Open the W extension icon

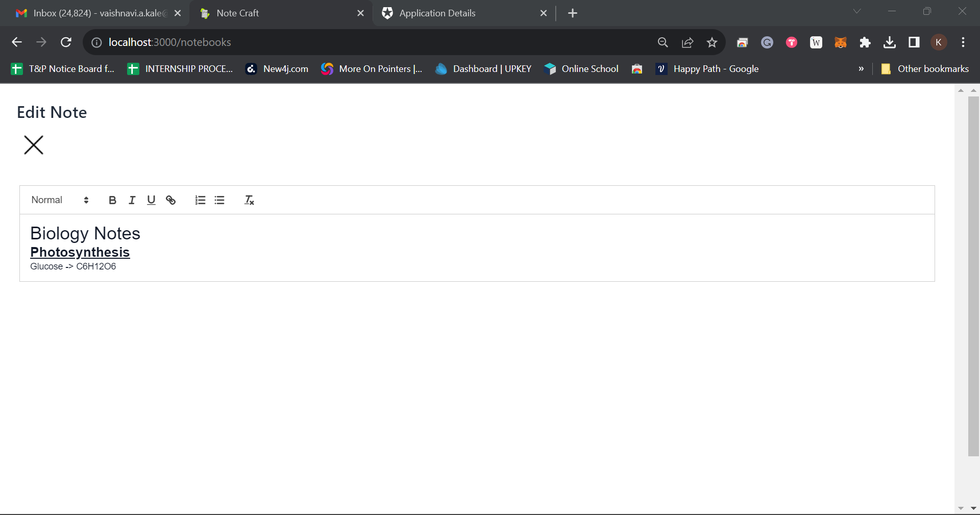coord(816,42)
